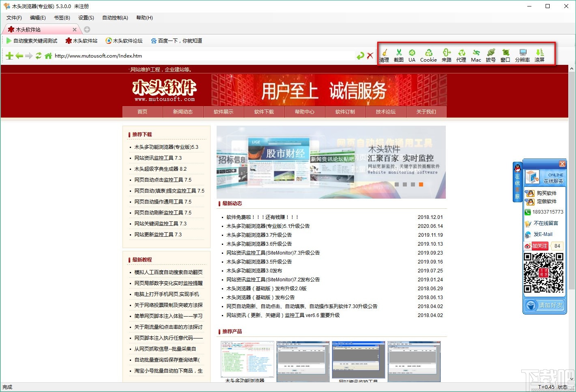Image resolution: width=576 pixels, height=392 pixels.
Task: Click the 木头软件 site logo
Action: coord(164,91)
